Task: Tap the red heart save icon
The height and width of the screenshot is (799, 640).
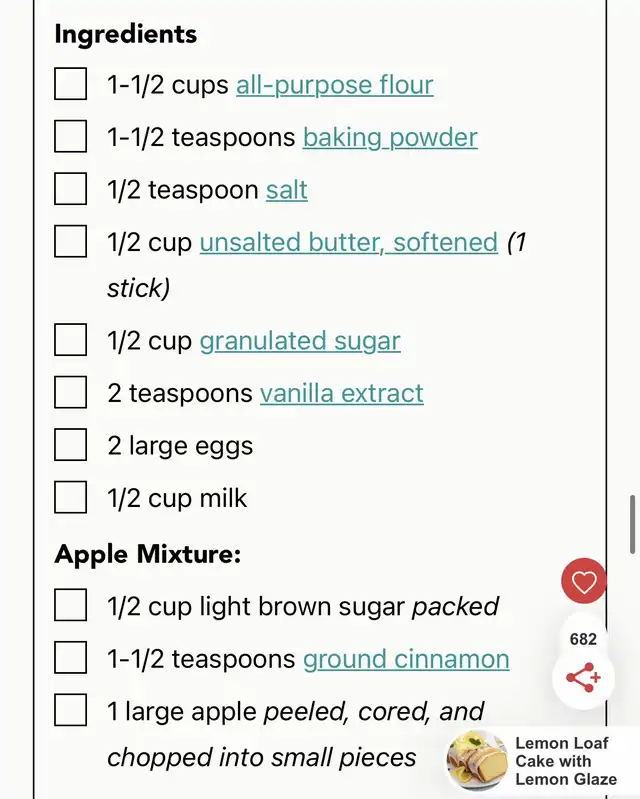Action: (583, 581)
